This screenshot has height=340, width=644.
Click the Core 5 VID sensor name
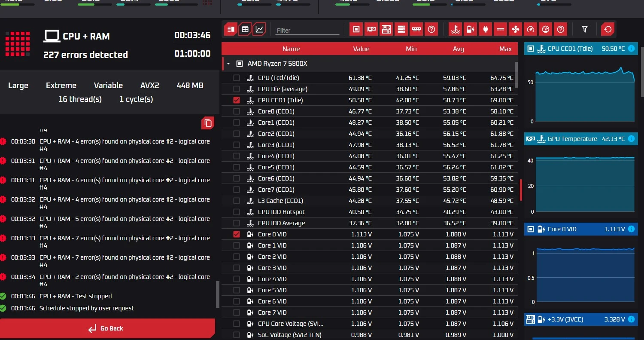[x=272, y=290]
